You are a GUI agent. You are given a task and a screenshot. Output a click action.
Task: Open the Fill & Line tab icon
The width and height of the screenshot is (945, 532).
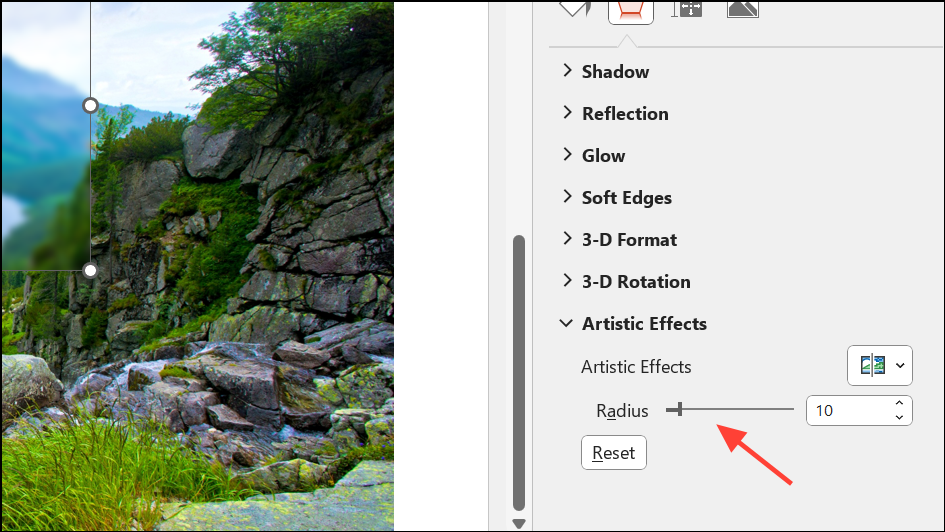click(x=574, y=8)
